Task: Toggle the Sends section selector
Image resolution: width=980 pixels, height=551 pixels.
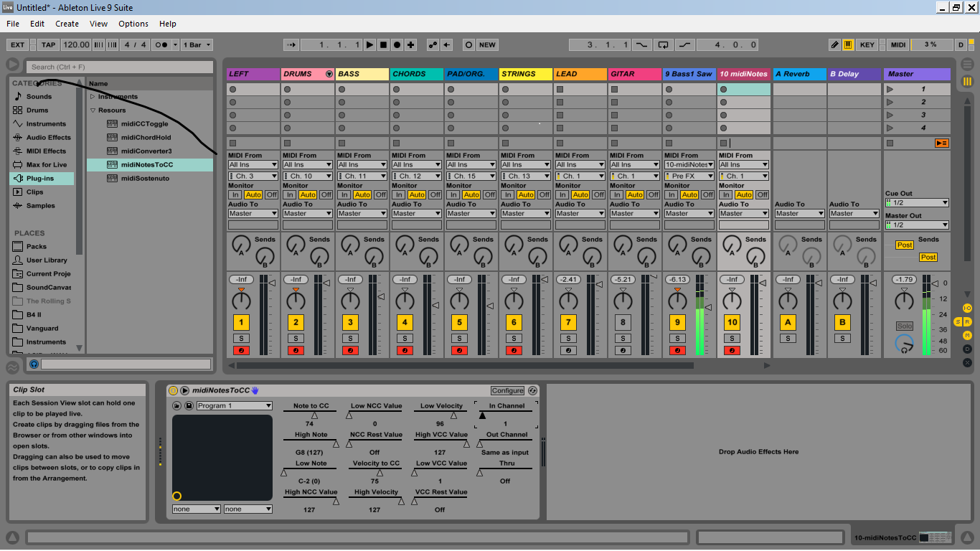Action: [x=958, y=322]
